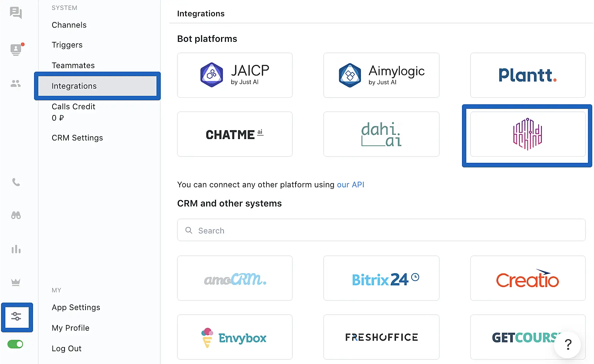Open the bar chart statistics icon
Viewport: 594px width, 364px height.
[16, 249]
